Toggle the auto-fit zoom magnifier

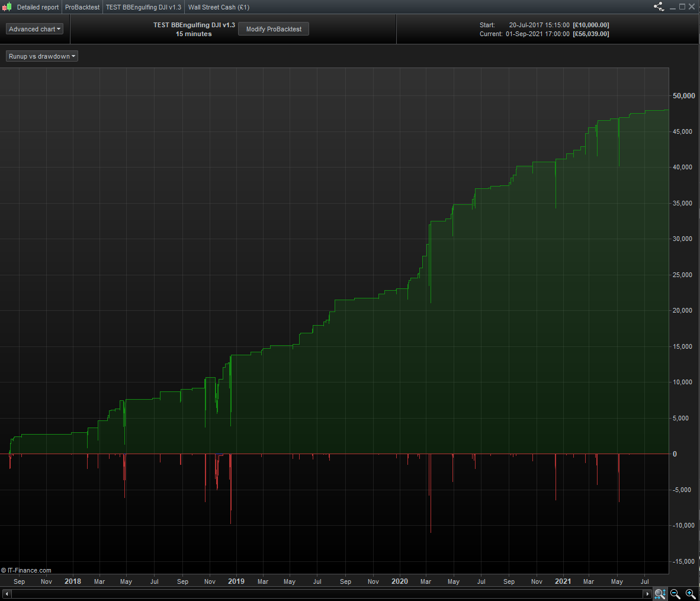(x=660, y=593)
